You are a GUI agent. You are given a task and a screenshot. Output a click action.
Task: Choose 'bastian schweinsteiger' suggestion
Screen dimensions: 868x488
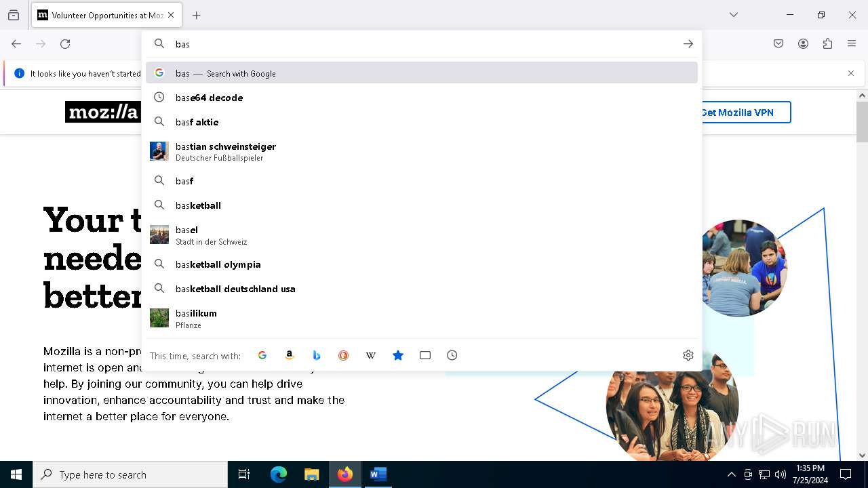[x=422, y=152]
